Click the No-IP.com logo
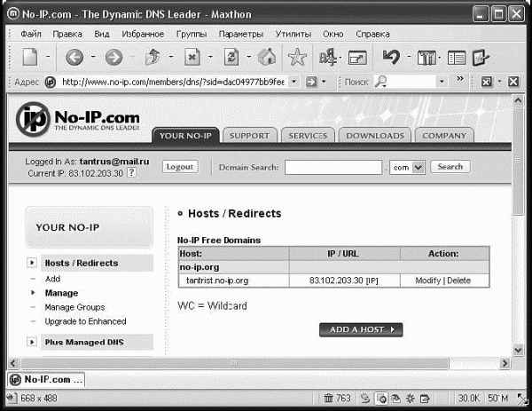This screenshot has width=532, height=411. 78,119
